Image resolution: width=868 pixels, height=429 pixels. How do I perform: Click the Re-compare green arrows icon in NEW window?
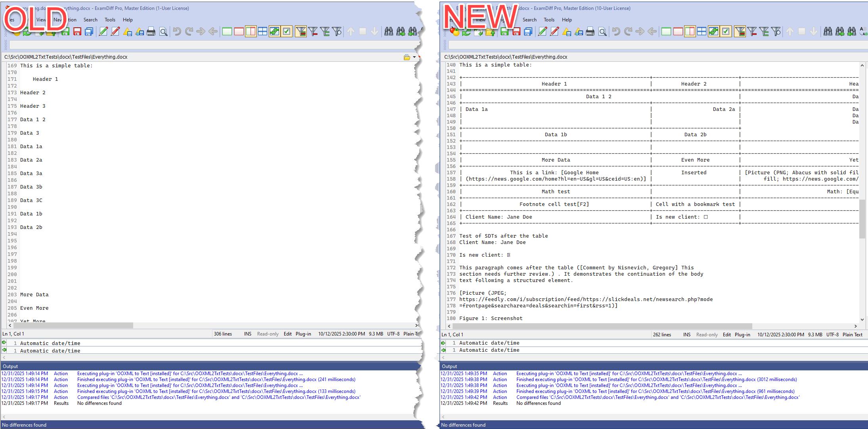(x=467, y=32)
